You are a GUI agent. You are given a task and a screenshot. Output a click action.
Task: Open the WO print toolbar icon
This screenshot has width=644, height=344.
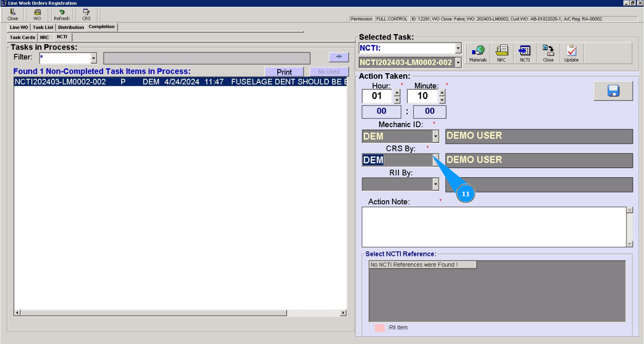37,15
